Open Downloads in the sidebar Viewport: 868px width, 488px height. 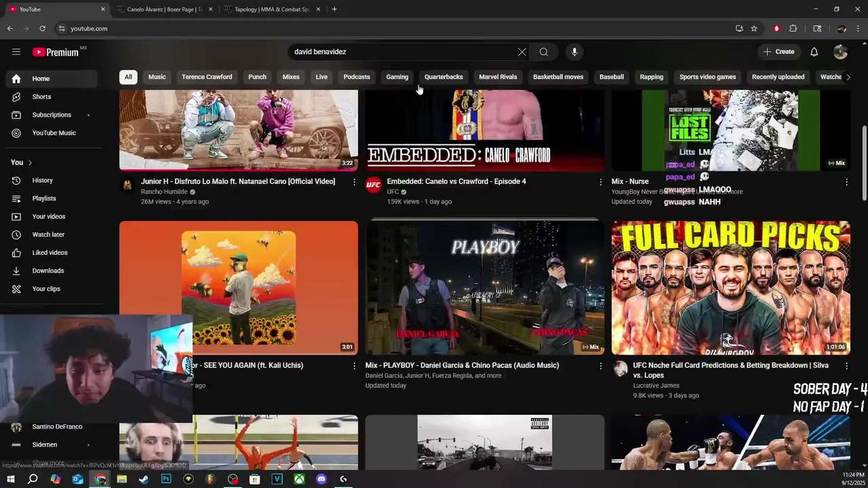click(x=52, y=271)
